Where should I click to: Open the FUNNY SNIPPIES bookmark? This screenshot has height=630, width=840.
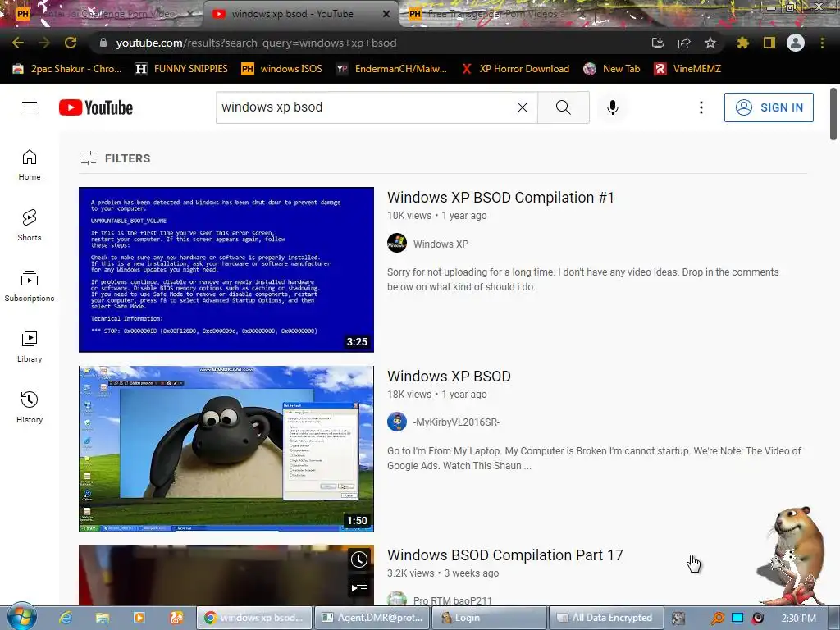(x=181, y=69)
